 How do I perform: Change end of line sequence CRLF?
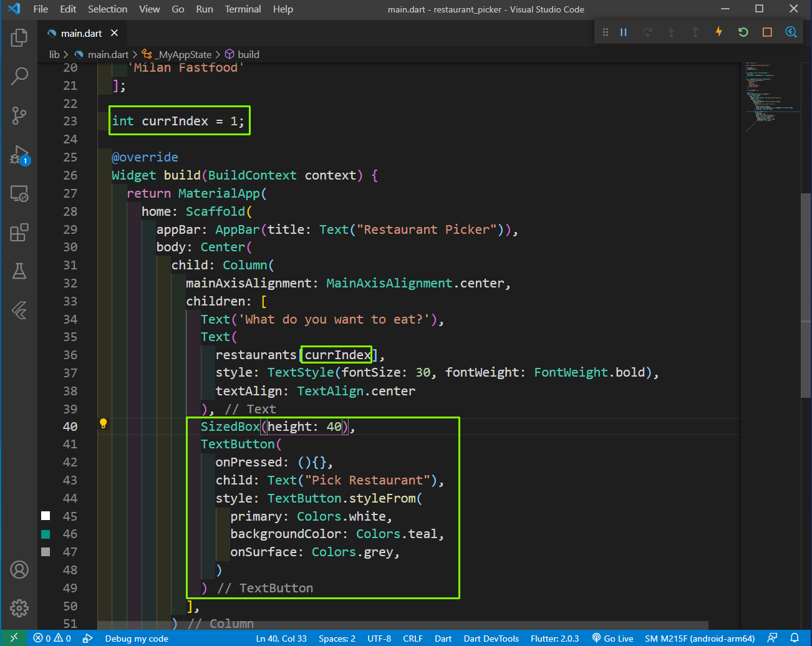click(413, 638)
